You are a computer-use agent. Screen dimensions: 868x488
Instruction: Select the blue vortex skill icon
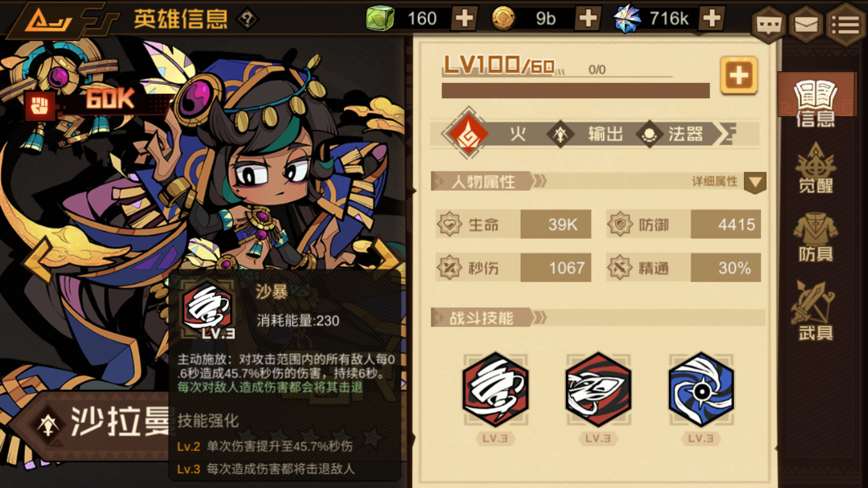click(701, 389)
